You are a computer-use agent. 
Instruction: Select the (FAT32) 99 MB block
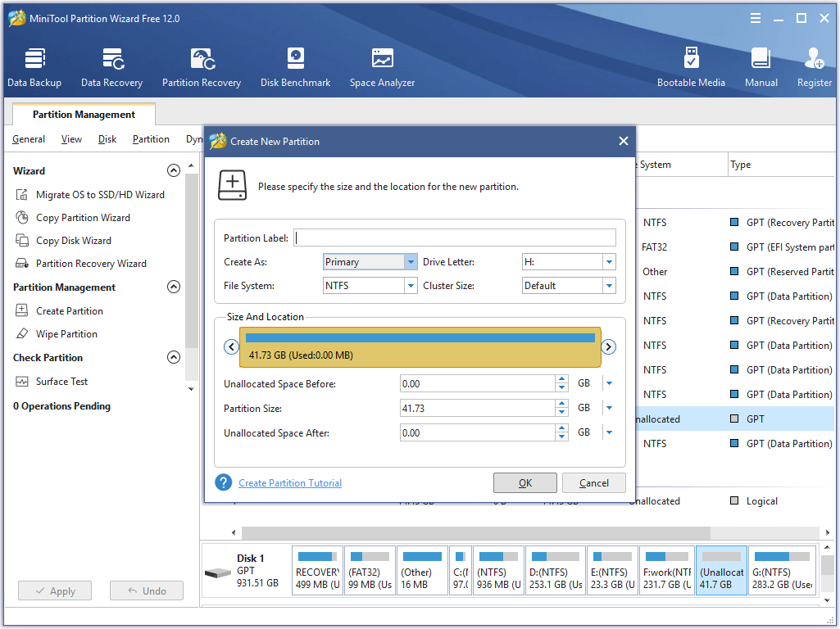pos(370,571)
